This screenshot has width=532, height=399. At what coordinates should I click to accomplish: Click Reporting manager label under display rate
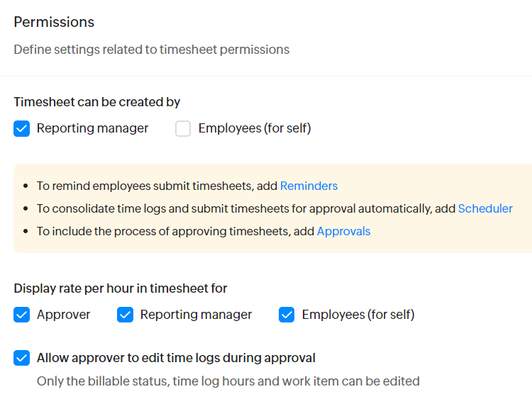(196, 315)
